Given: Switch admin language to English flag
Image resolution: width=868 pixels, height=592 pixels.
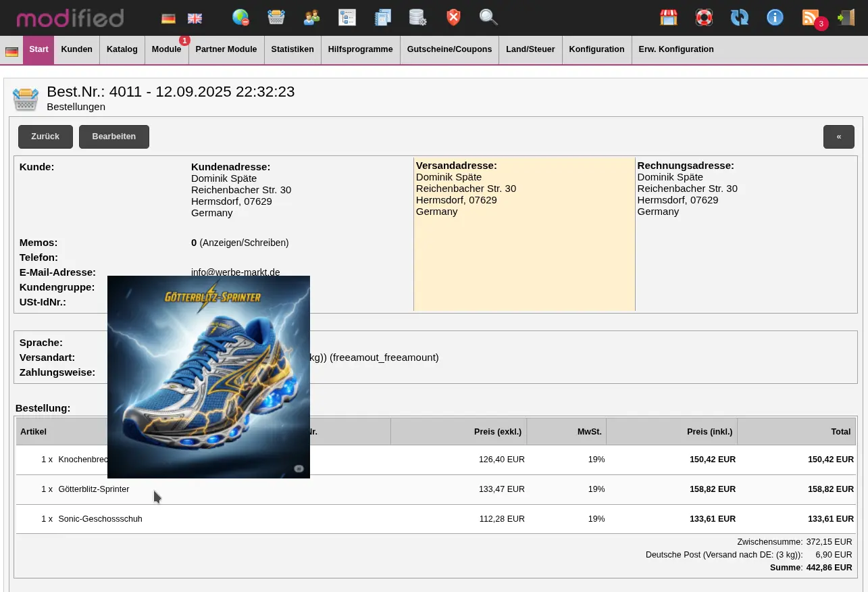Looking at the screenshot, I should coord(195,18).
